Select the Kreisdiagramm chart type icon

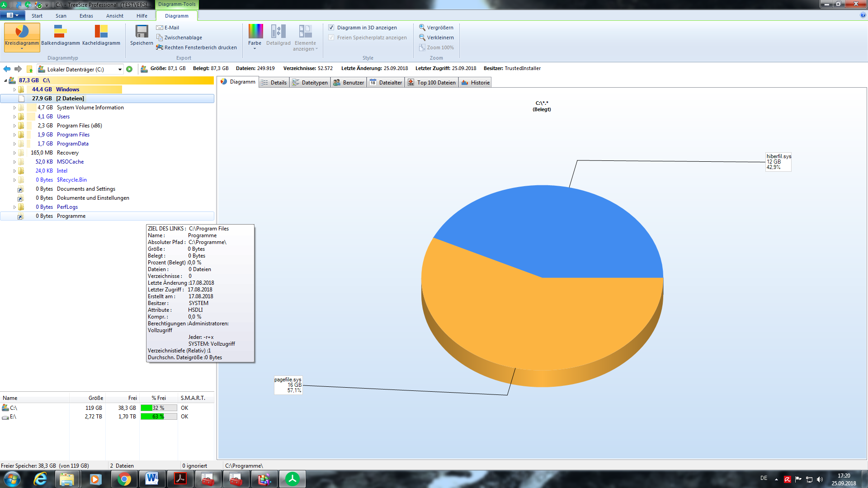coord(22,32)
